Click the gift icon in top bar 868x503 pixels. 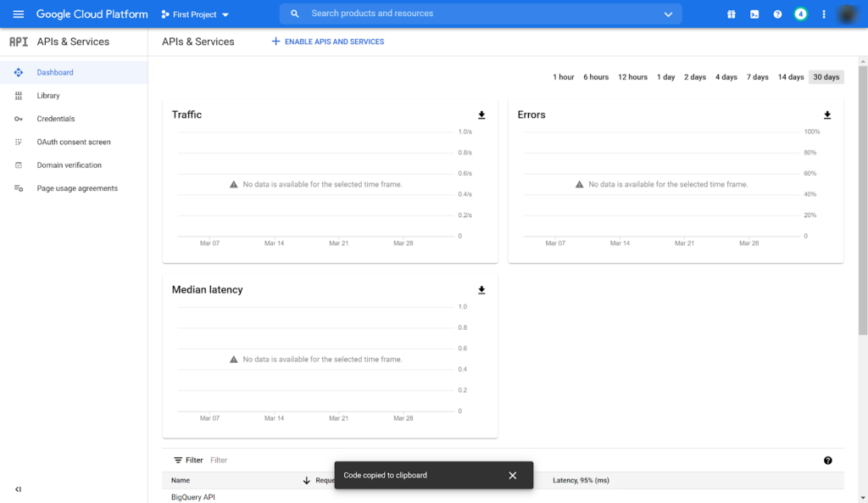[x=732, y=14]
